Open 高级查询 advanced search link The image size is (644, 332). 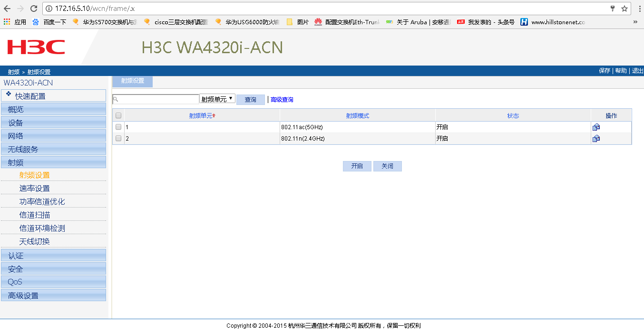tap(282, 99)
